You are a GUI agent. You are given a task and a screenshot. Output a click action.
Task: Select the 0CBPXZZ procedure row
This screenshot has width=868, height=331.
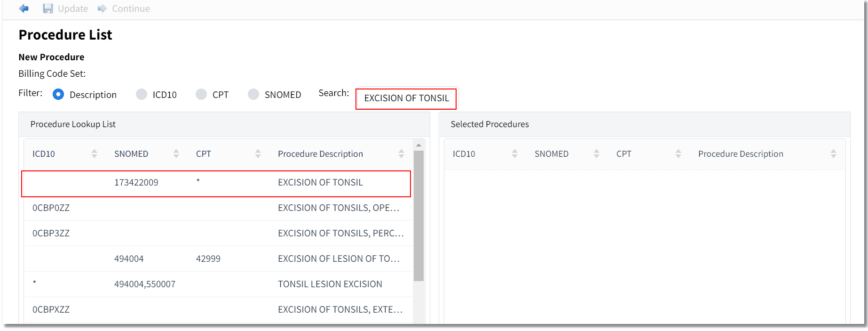click(x=219, y=309)
